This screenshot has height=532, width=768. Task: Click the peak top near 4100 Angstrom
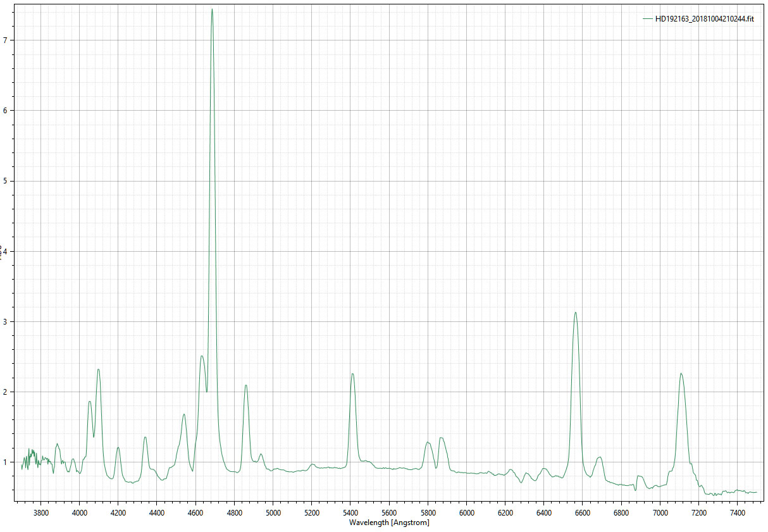[98, 369]
